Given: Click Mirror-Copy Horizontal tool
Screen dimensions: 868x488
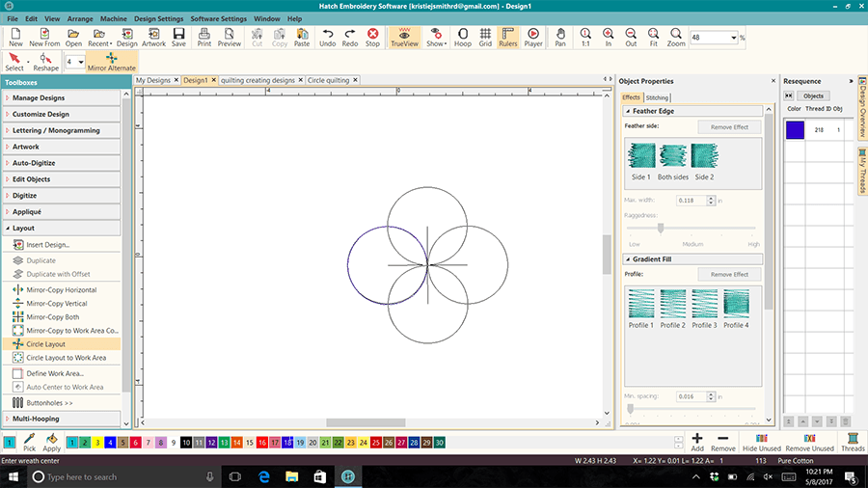Looking at the screenshot, I should [x=62, y=289].
